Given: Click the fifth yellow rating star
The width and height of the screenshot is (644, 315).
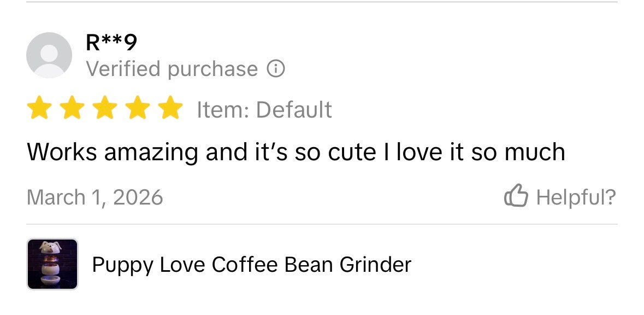Looking at the screenshot, I should coord(172,108).
